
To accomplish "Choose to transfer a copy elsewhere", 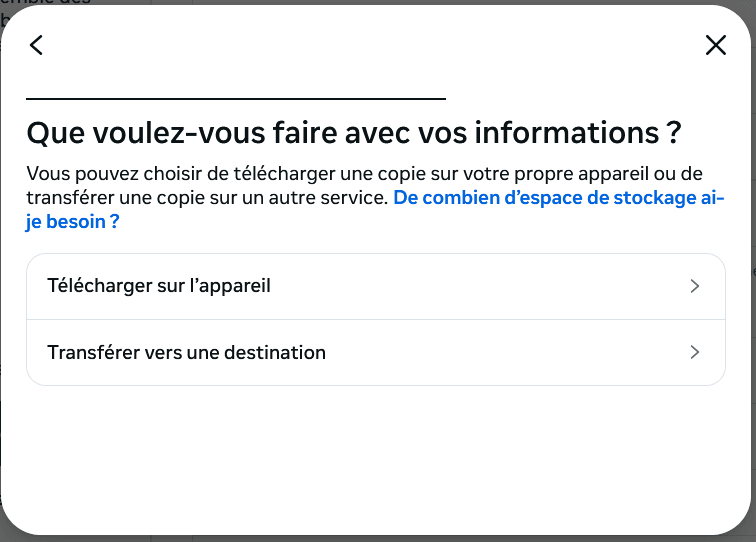I will pyautogui.click(x=376, y=352).
